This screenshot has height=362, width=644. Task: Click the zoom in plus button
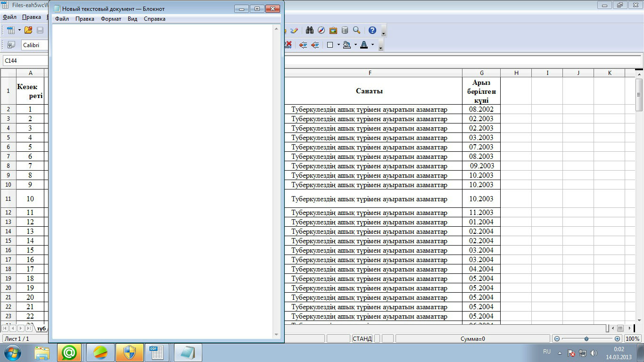[618, 338]
